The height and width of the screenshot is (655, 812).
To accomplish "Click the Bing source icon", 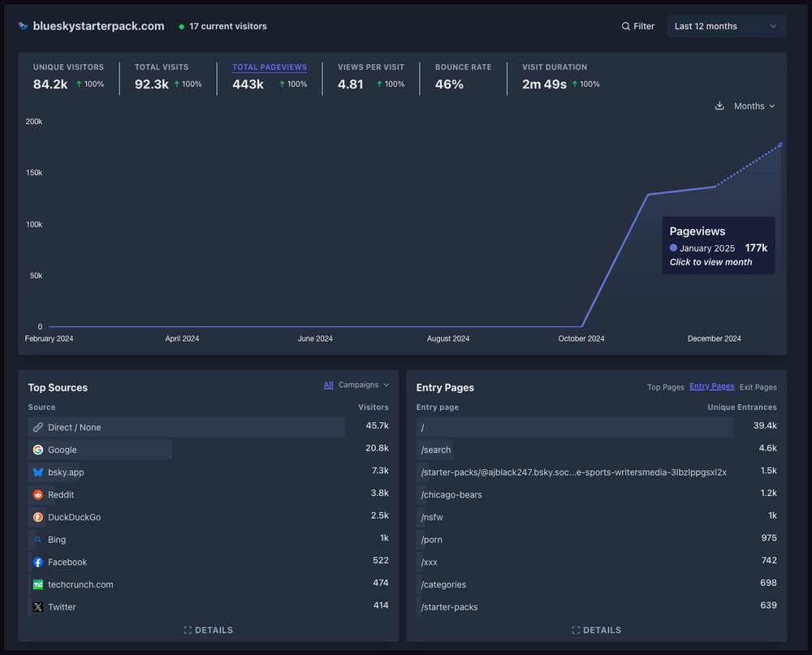I will tap(38, 540).
